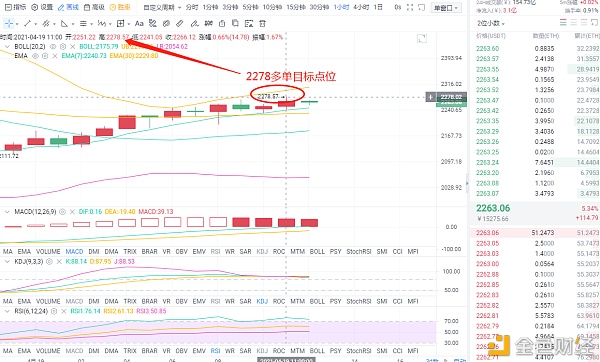Select the horizontal lines Fibonacci tool
The width and height of the screenshot is (600, 362).
(83, 24)
